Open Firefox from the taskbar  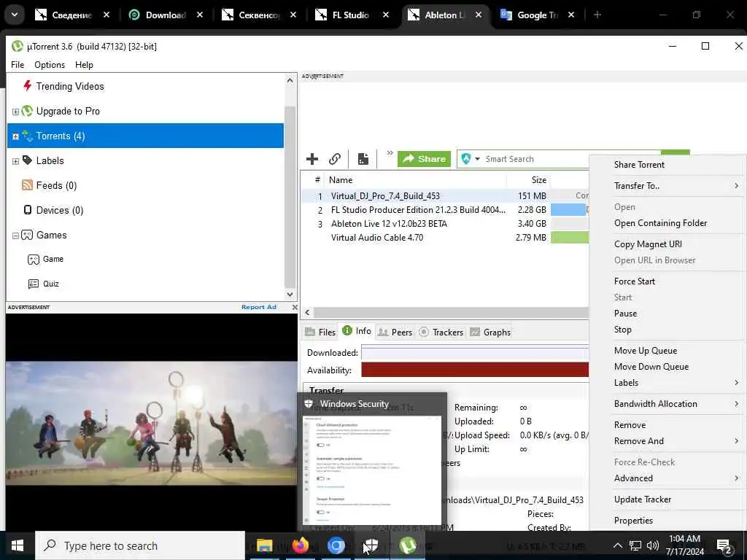click(x=300, y=545)
